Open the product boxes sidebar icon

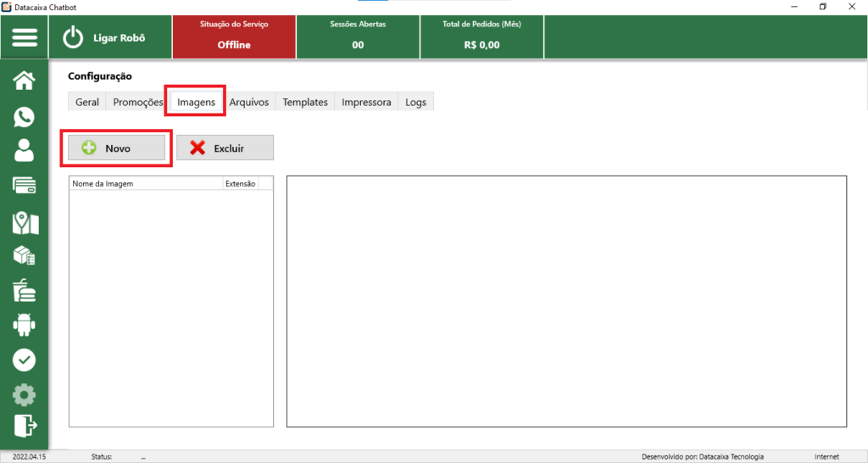point(25,255)
